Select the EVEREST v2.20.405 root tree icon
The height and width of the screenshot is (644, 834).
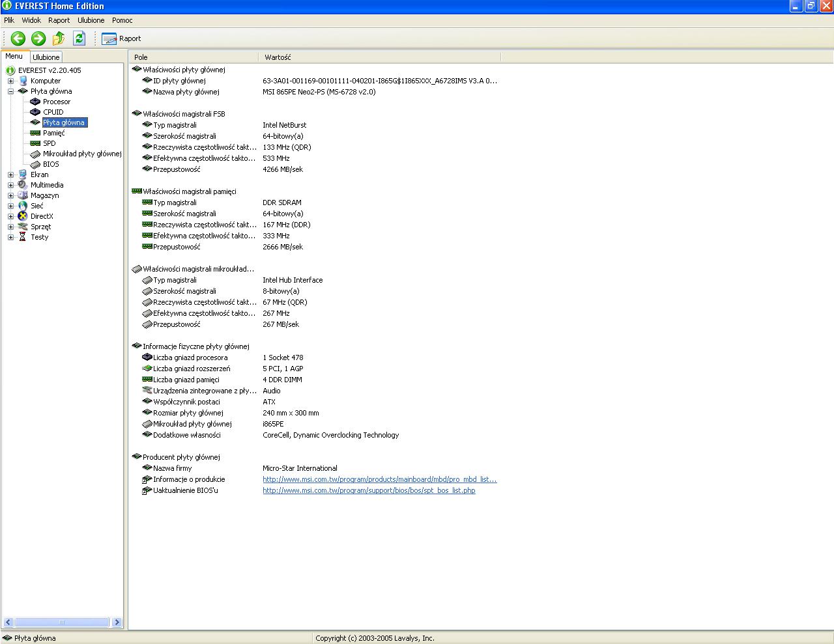10,70
